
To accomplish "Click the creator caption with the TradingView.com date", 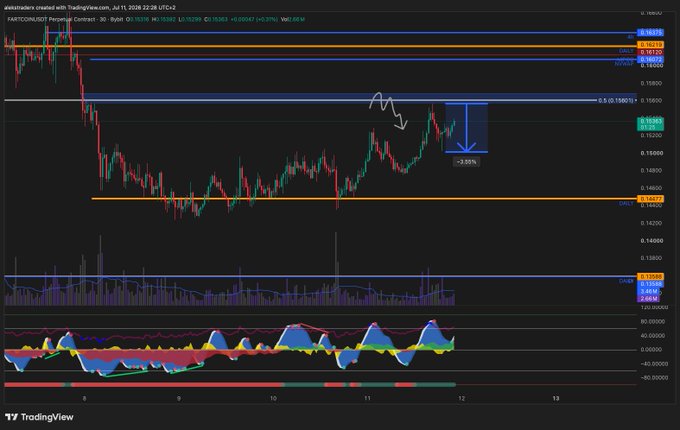I will click(89, 7).
